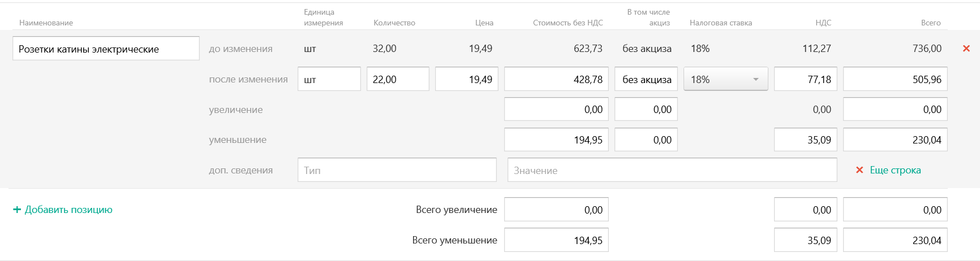The height and width of the screenshot is (261, 980).
Task: Click the Еще строка link
Action: (x=895, y=170)
